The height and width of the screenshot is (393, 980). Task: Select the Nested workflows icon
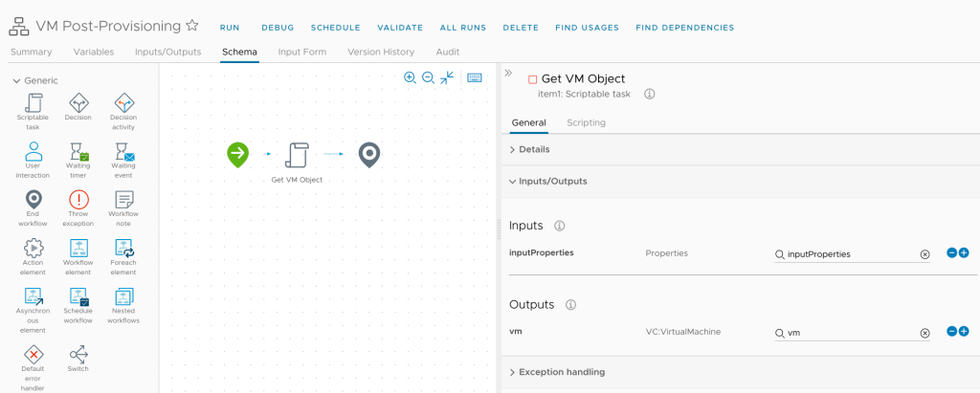[123, 296]
